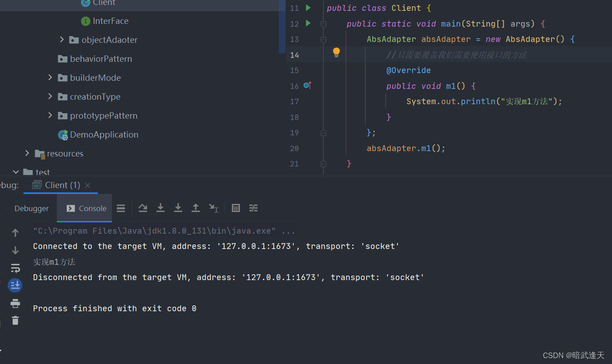The image size is (612, 364).
Task: Click the run arrow beside main method line 12
Action: pos(308,23)
